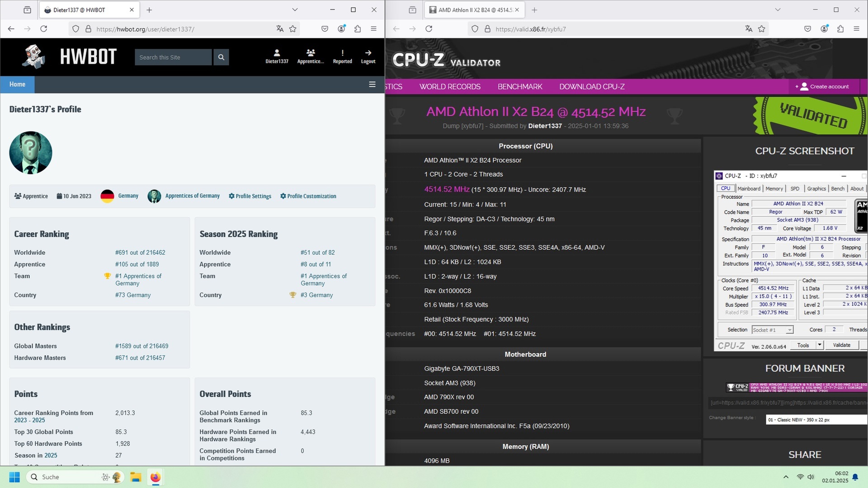This screenshot has height=488, width=868.
Task: Open Firefox menu in CPU-Z Validator window
Action: pos(856,29)
